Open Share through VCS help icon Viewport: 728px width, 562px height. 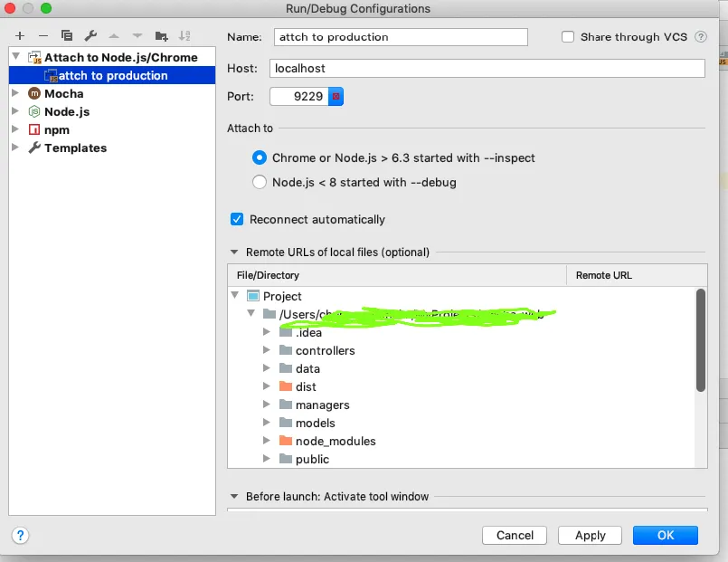[701, 37]
